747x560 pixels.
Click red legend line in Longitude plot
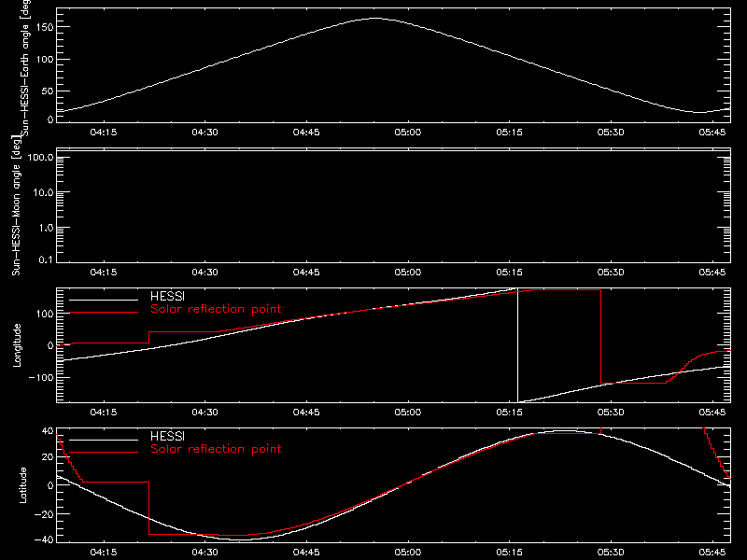pos(104,313)
